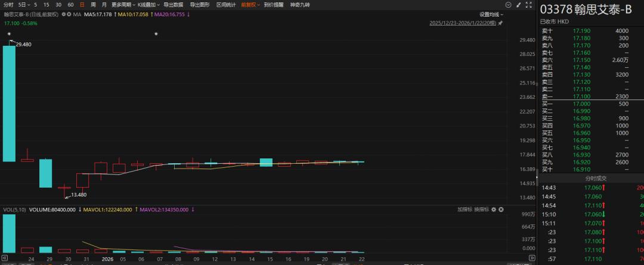
Task: Click the 已收市 HKD market status
Action: pos(555,21)
